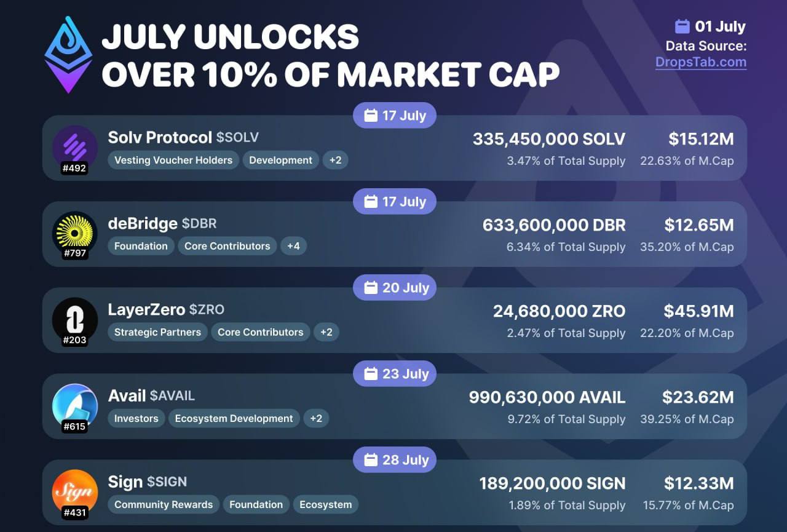Click the LayerZero token icon
This screenshot has width=787, height=532.
(x=75, y=320)
